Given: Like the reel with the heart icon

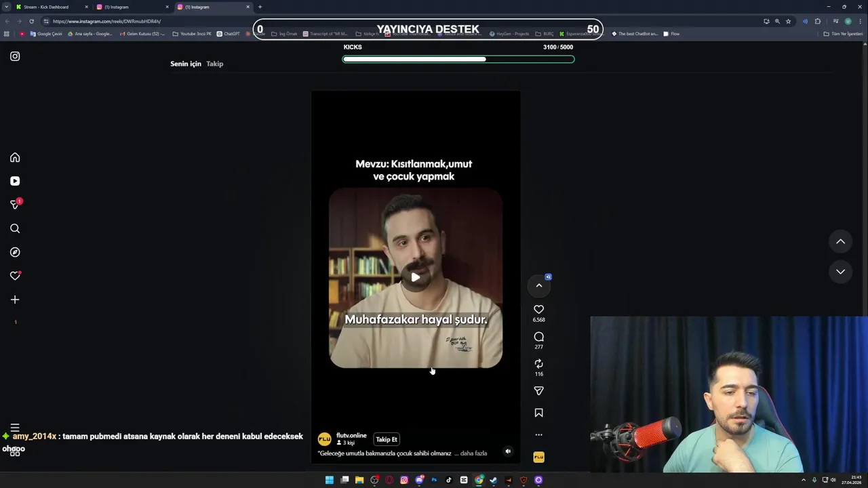Looking at the screenshot, I should pyautogui.click(x=538, y=309).
